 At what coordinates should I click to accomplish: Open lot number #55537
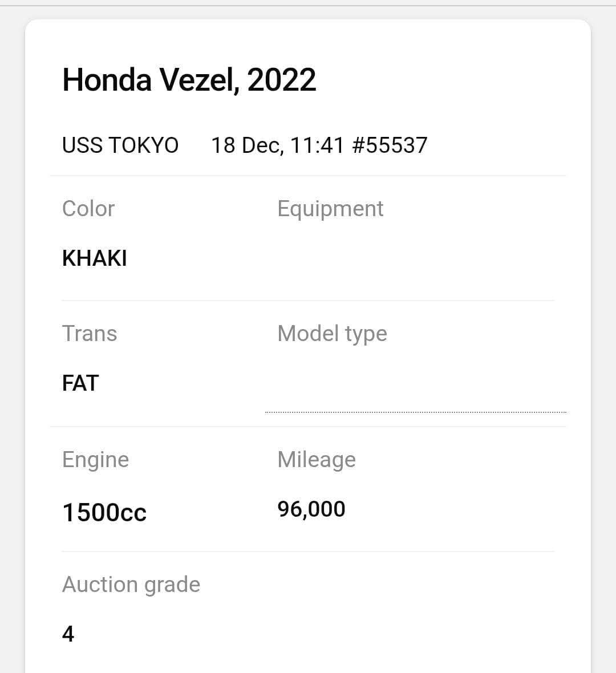click(x=390, y=145)
